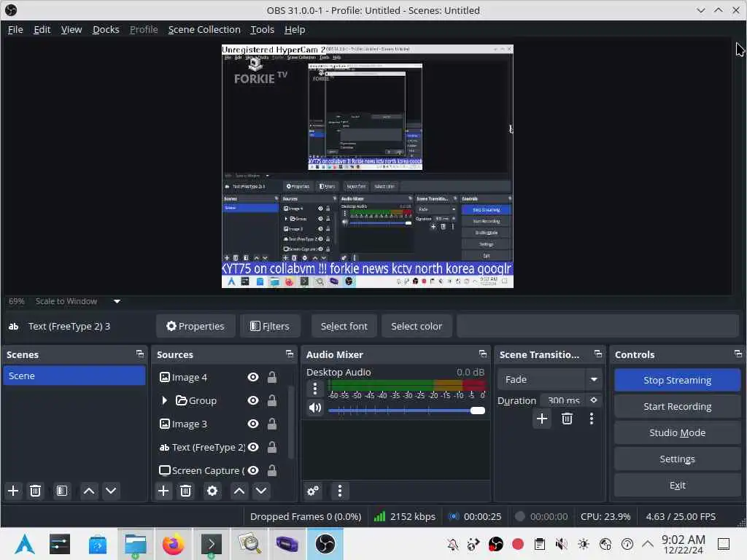Open the Arch application launcher
Viewport: 747px width, 560px height.
(x=25, y=544)
